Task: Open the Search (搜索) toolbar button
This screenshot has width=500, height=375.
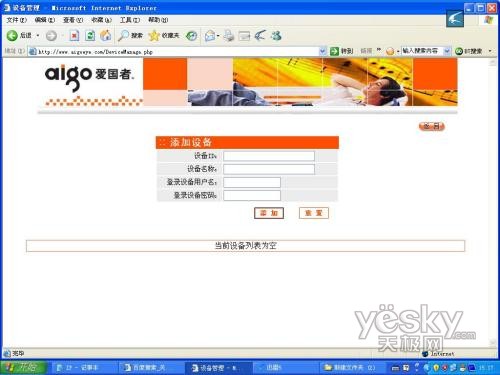Action: (130, 35)
